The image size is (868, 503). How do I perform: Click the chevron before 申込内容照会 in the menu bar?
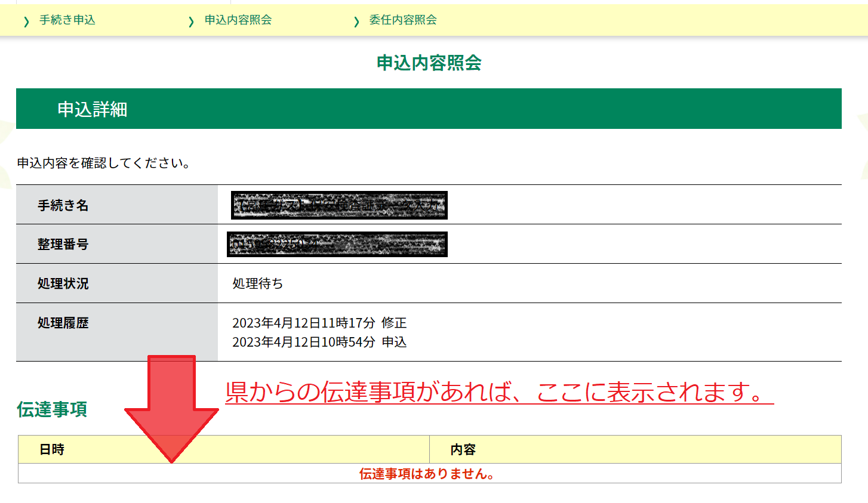[x=191, y=22]
